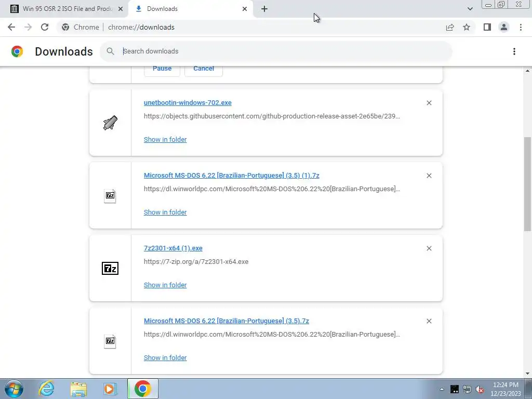
Task: Click the githubusercontent source URL text
Action: pyautogui.click(x=272, y=116)
